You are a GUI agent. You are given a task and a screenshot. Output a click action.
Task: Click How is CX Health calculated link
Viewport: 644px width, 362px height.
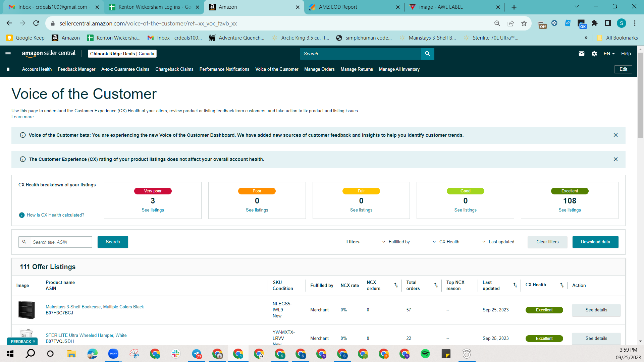click(x=55, y=215)
